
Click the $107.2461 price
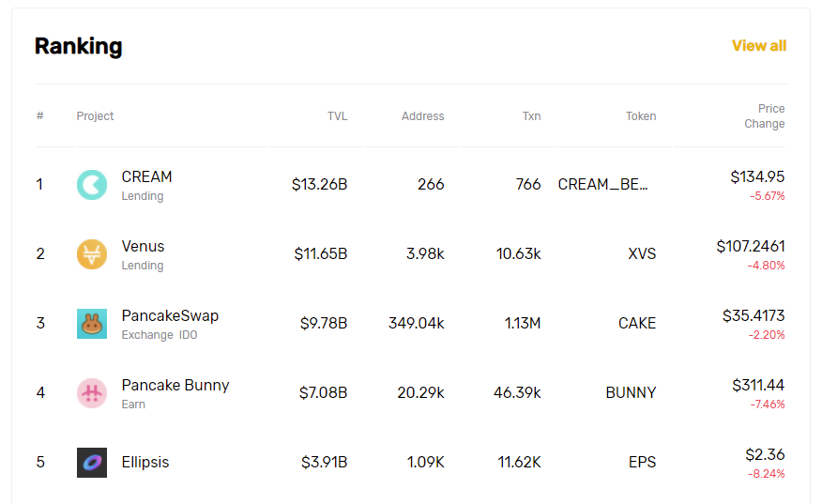(751, 246)
